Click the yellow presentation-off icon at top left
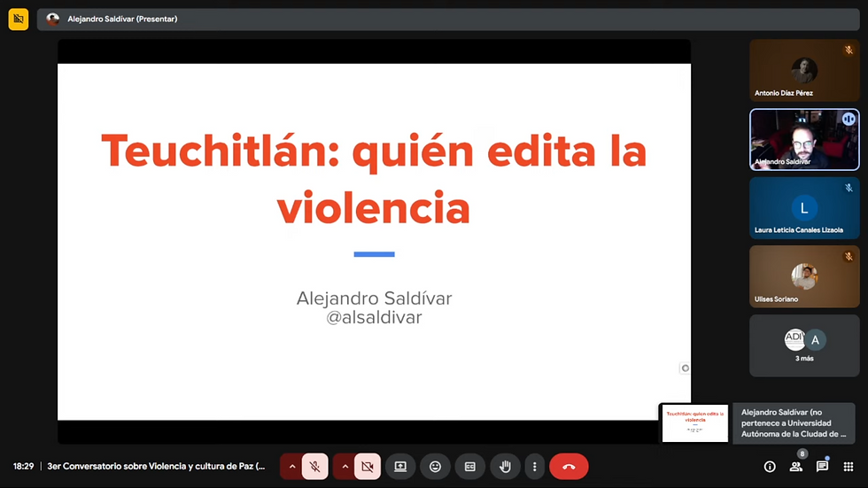868x488 pixels. (x=19, y=19)
